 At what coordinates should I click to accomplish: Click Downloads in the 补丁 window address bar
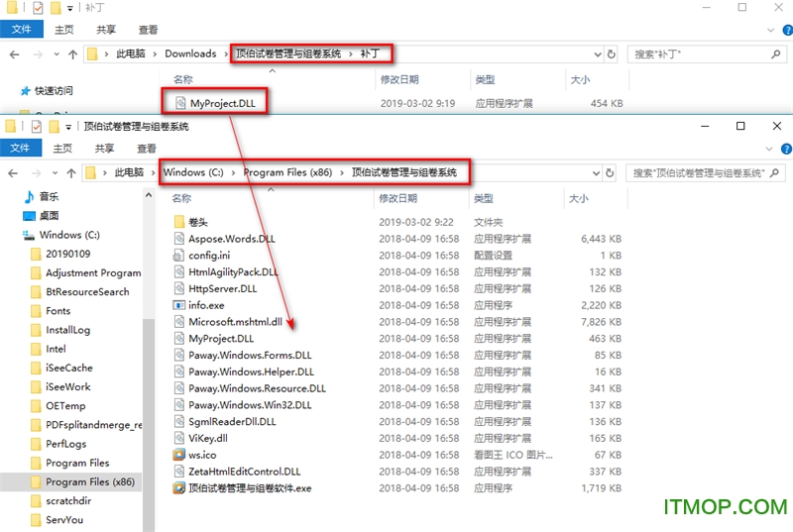click(x=189, y=53)
